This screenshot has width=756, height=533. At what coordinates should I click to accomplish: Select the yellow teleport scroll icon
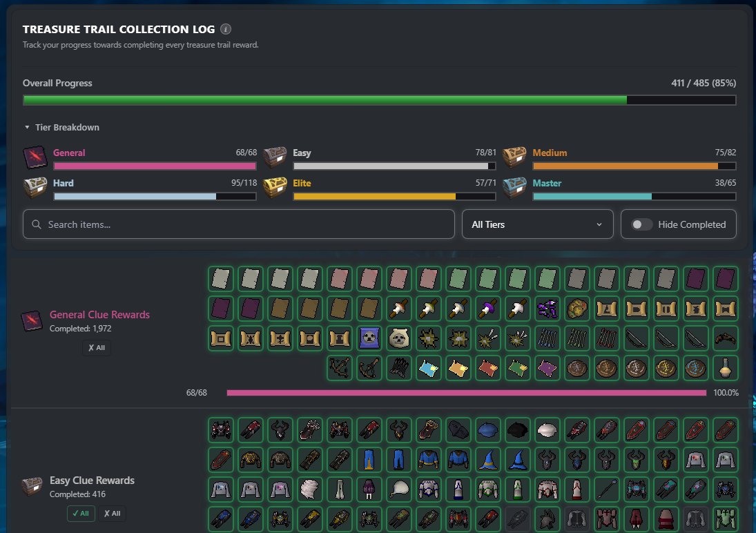pos(458,368)
